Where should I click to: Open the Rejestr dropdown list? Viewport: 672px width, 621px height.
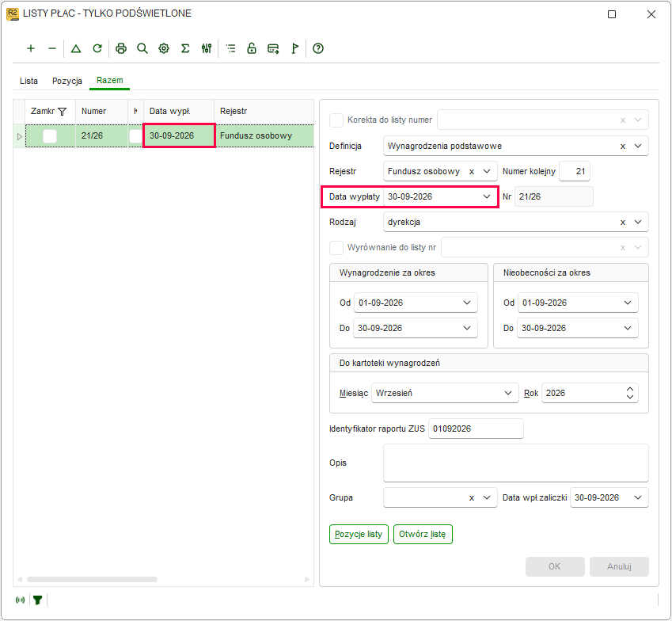pyautogui.click(x=487, y=172)
